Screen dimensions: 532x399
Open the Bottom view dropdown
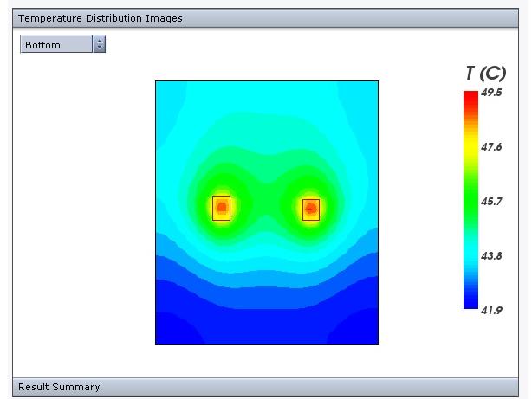point(62,44)
